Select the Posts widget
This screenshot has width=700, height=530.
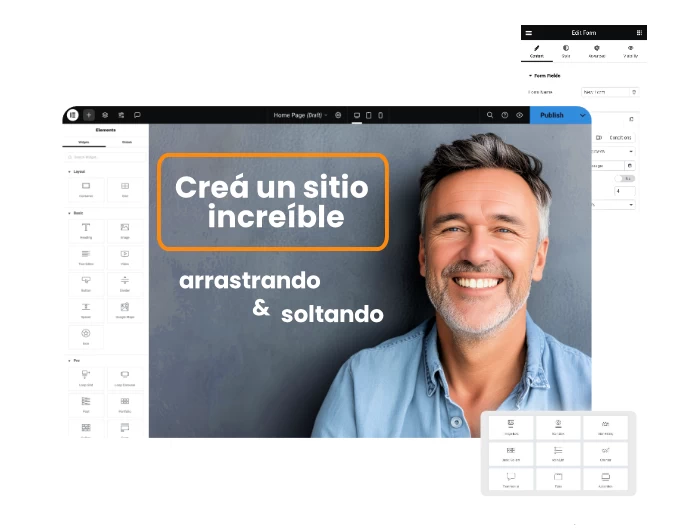pyautogui.click(x=86, y=405)
